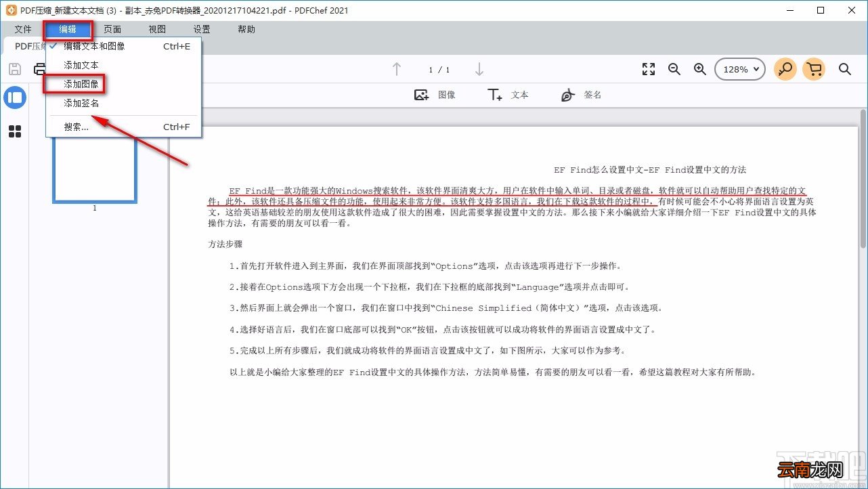The height and width of the screenshot is (489, 868).
Task: Click step 2 text about Language
Action: pos(432,286)
